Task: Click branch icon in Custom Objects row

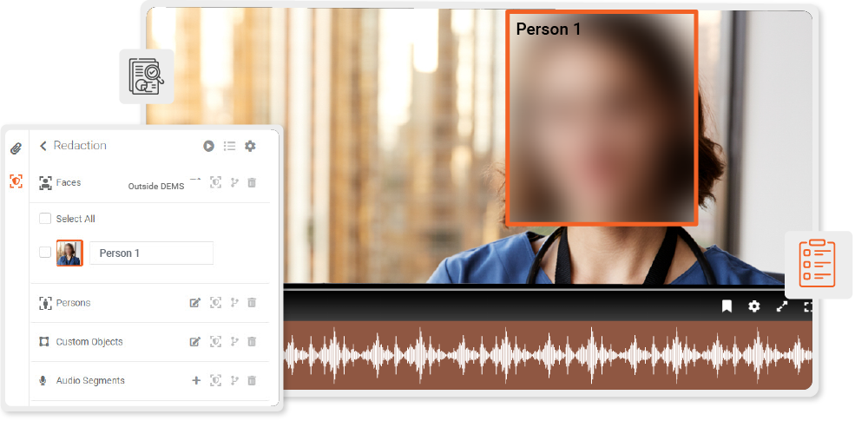Action: coord(234,341)
